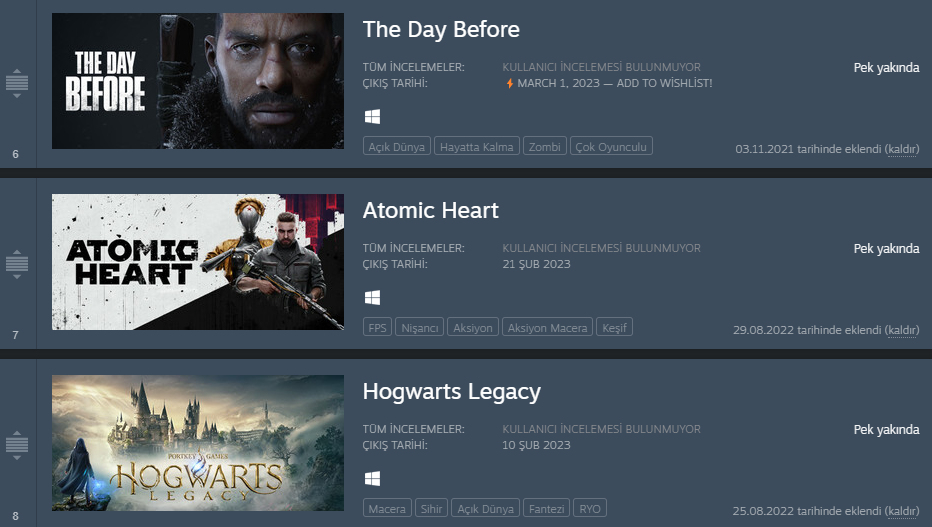Image resolution: width=932 pixels, height=527 pixels.
Task: Remove Atomic Heart via kaldır link
Action: pos(902,330)
